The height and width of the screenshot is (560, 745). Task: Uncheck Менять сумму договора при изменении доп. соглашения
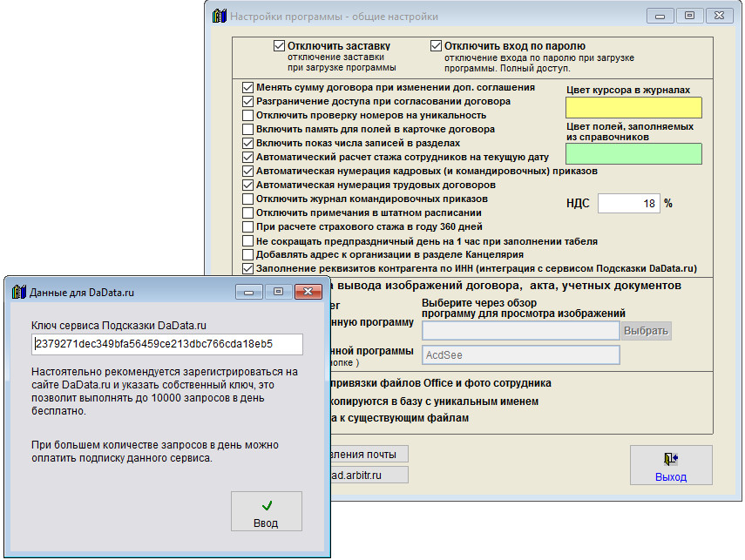pyautogui.click(x=247, y=87)
